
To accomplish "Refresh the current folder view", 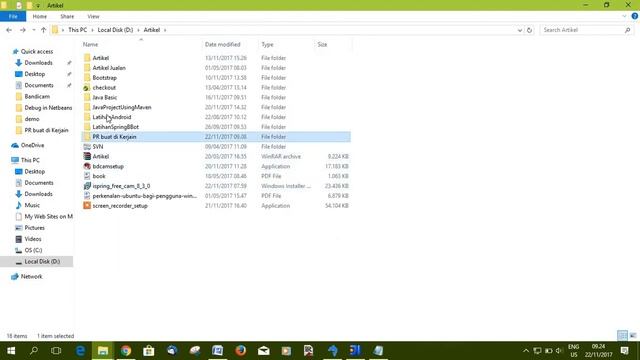I will [x=529, y=30].
